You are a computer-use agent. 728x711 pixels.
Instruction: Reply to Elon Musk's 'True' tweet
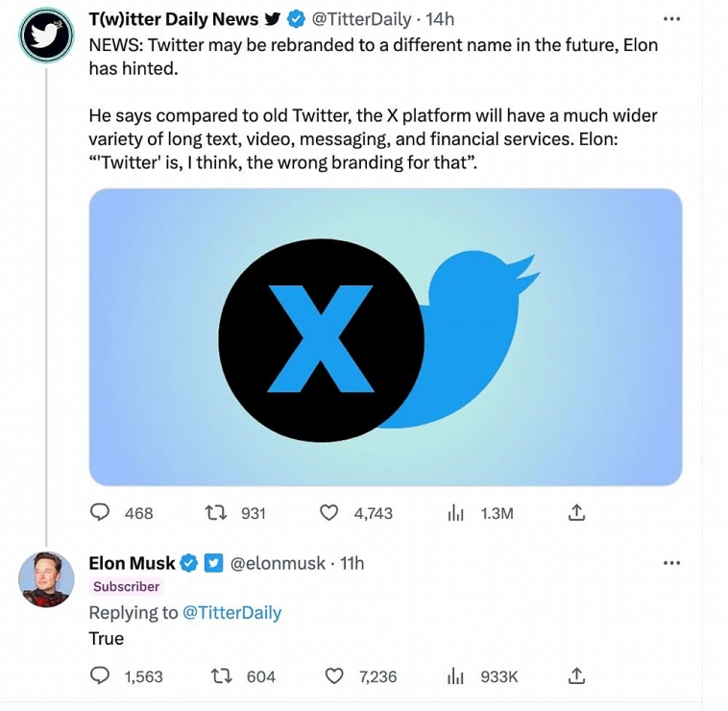100,676
